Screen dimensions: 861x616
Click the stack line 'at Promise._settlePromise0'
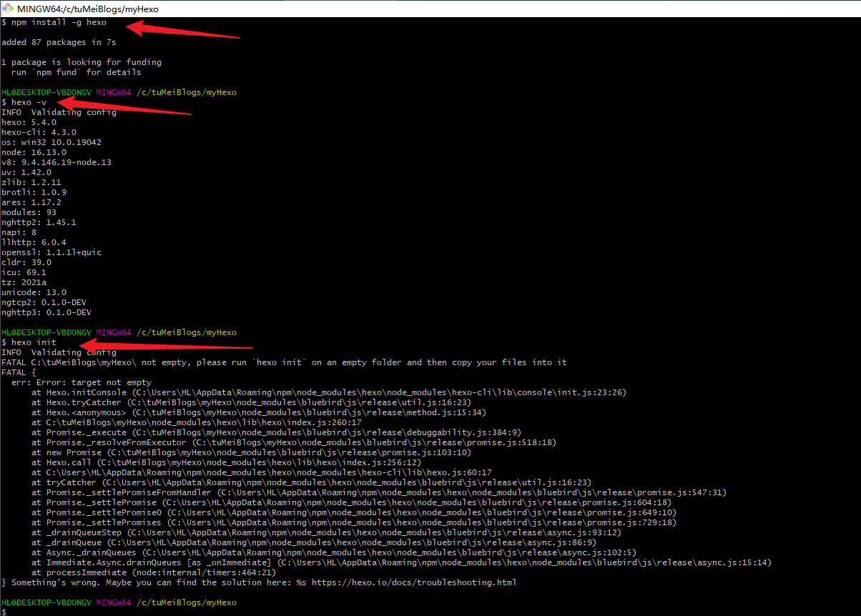[x=354, y=512]
